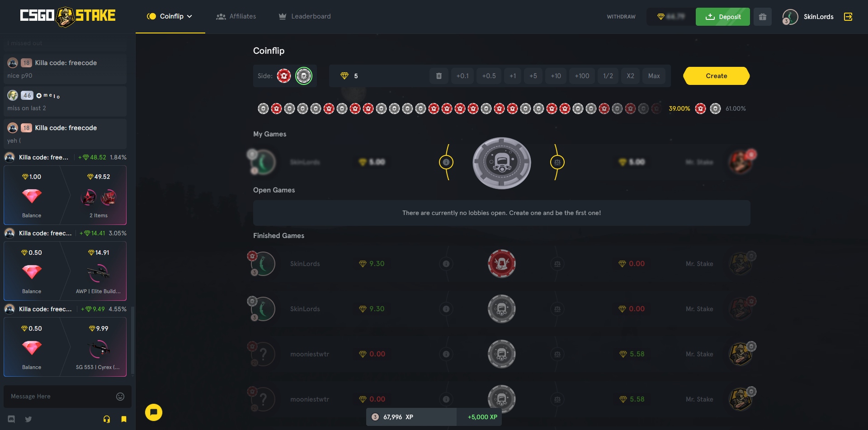Click Mr. Stake avatar in first finished game
This screenshot has height=430, width=868.
click(741, 264)
